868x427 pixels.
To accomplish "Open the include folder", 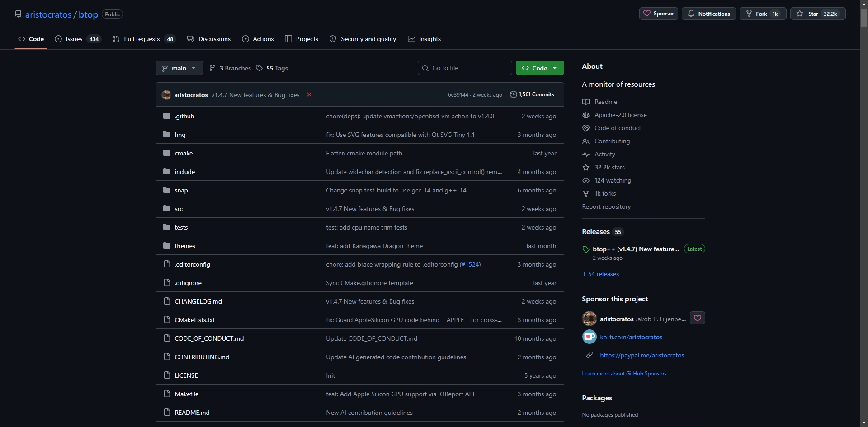I will coord(185,172).
